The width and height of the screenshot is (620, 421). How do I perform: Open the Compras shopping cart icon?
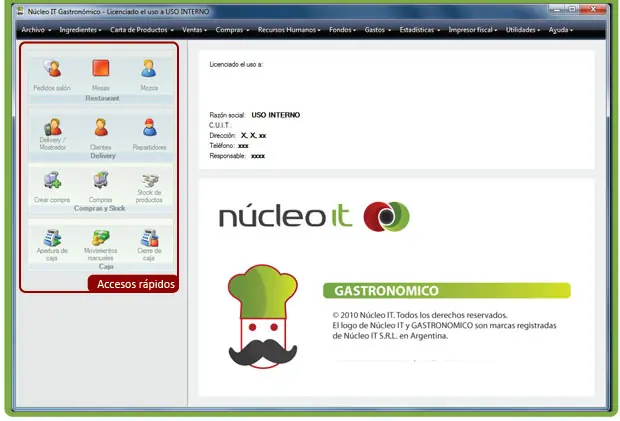click(x=100, y=180)
